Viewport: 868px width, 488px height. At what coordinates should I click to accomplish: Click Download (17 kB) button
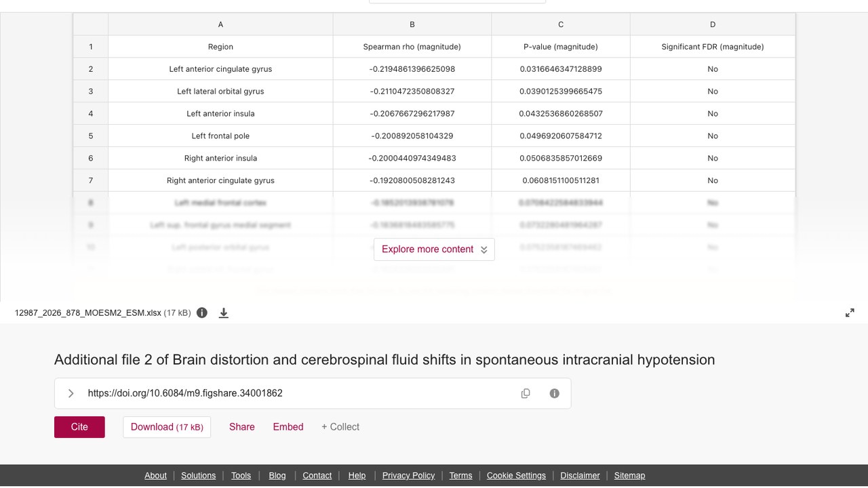167,427
